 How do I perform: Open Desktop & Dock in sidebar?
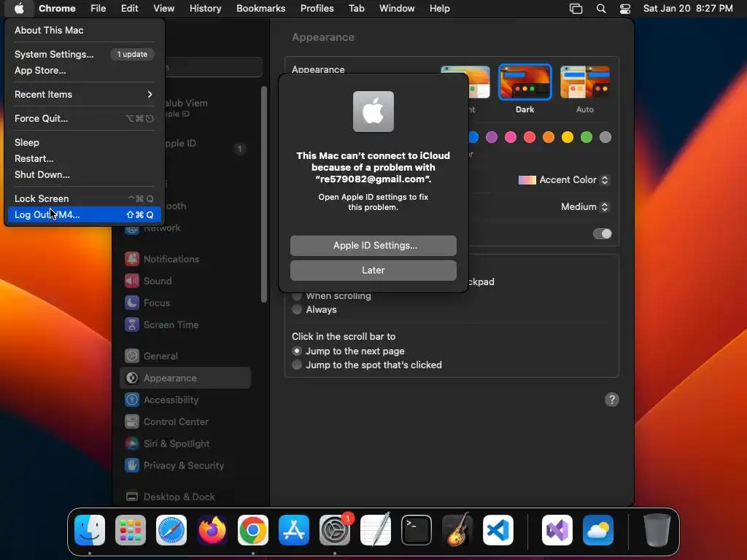point(185,497)
